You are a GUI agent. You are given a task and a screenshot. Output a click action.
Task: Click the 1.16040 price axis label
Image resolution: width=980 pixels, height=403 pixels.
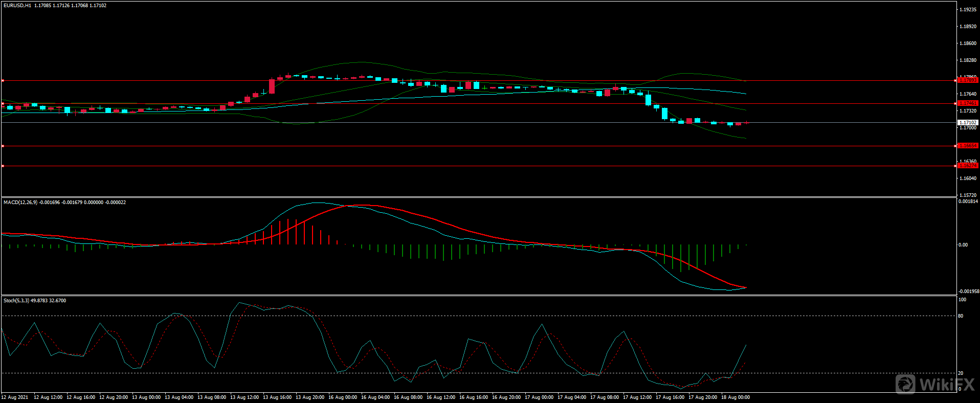tap(968, 178)
